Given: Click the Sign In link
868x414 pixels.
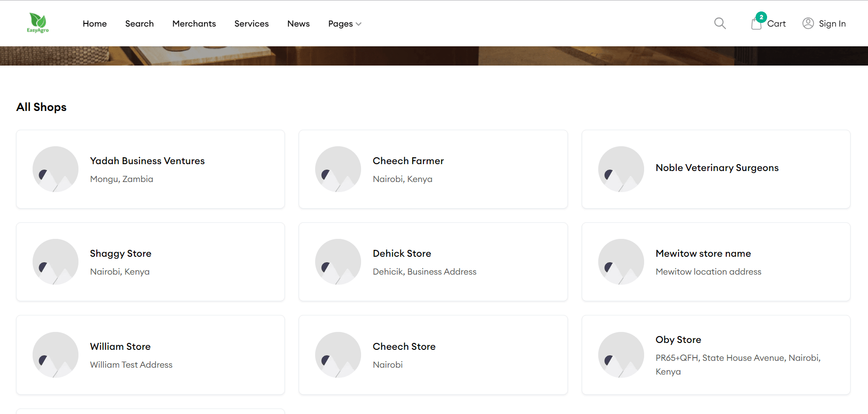Looking at the screenshot, I should (x=832, y=24).
